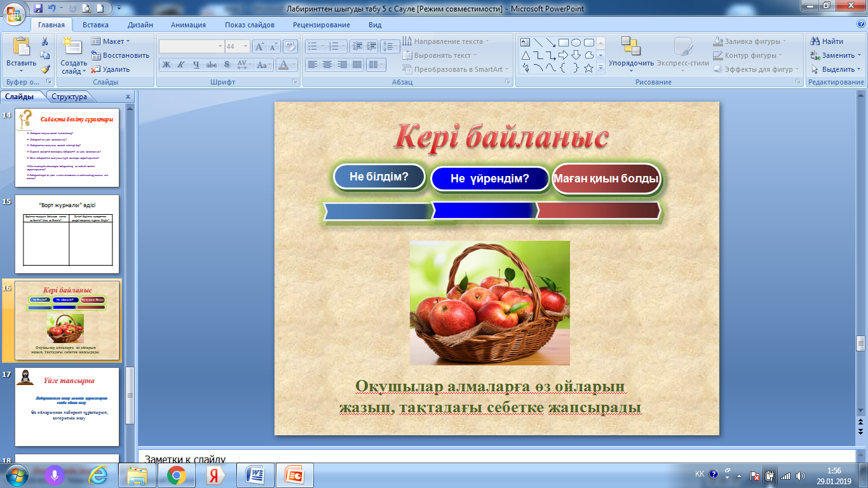Apply font color with the A swatch
This screenshot has height=488, width=868.
click(x=283, y=65)
